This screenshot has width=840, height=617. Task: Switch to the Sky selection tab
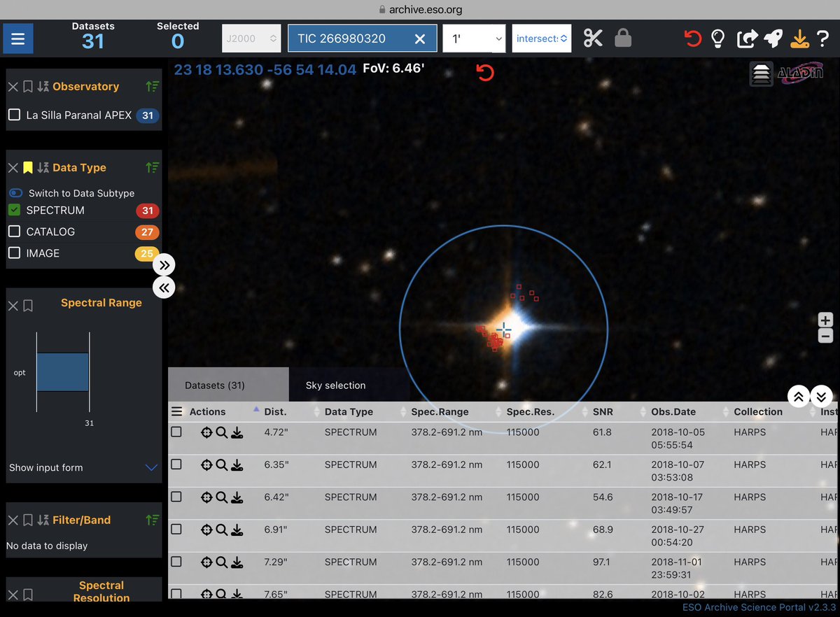point(335,385)
